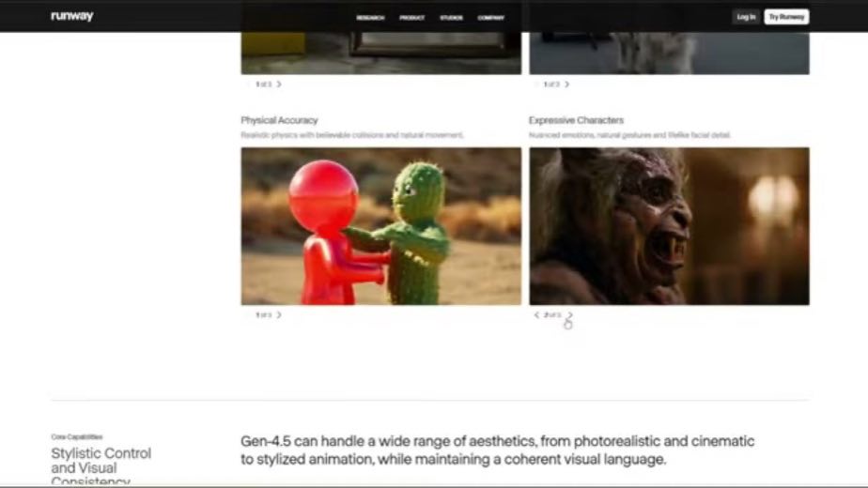Click the Core Capabilities label
This screenshot has height=488, width=868.
pos(77,436)
